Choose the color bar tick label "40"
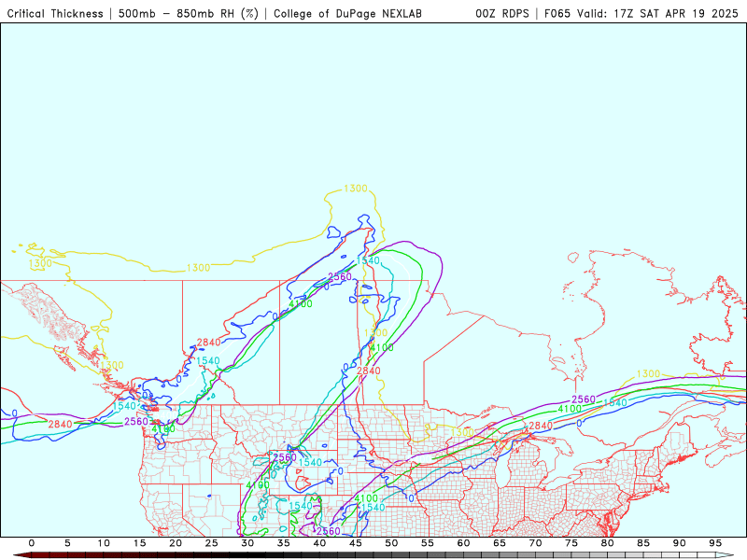The image size is (747, 560). [319, 543]
